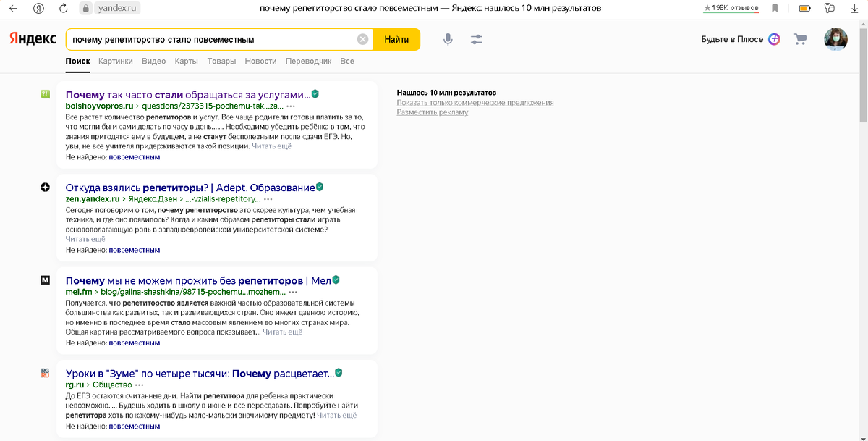This screenshot has width=868, height=441.
Task: Open the user profile avatar
Action: [x=835, y=39]
